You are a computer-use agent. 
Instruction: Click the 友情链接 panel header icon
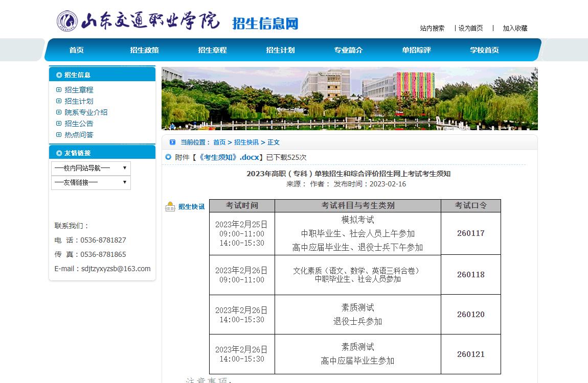point(59,153)
